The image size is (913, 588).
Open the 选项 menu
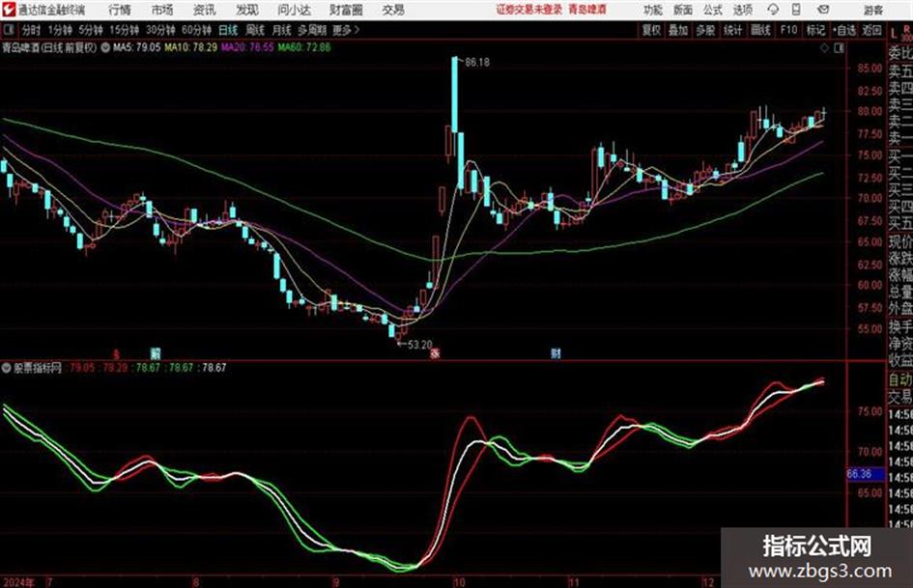tap(742, 10)
